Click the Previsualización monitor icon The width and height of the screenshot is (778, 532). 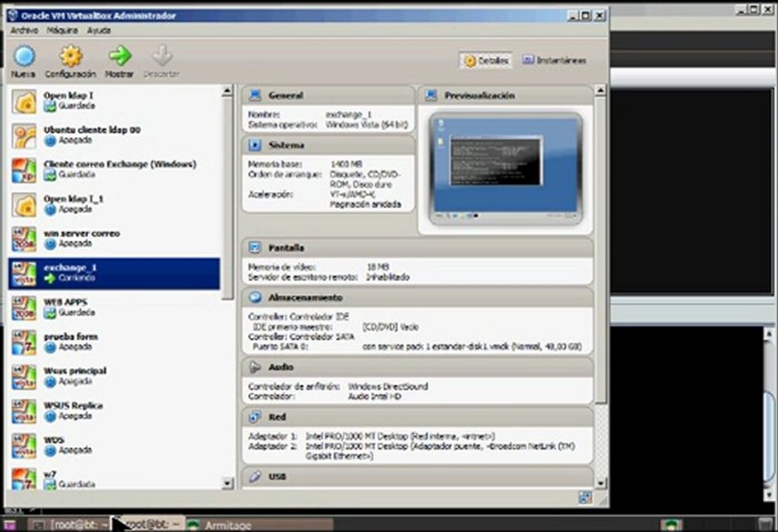tap(431, 95)
